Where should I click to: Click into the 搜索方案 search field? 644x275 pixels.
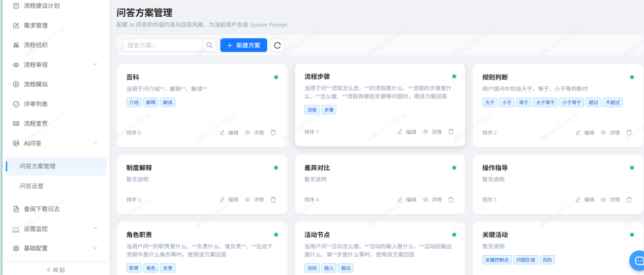point(163,45)
